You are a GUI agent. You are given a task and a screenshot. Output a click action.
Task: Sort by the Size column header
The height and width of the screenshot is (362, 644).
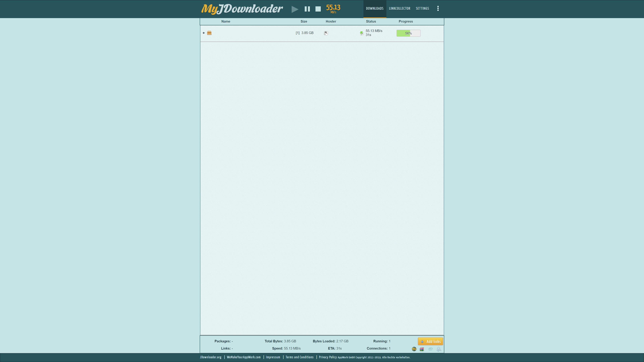coord(304,21)
